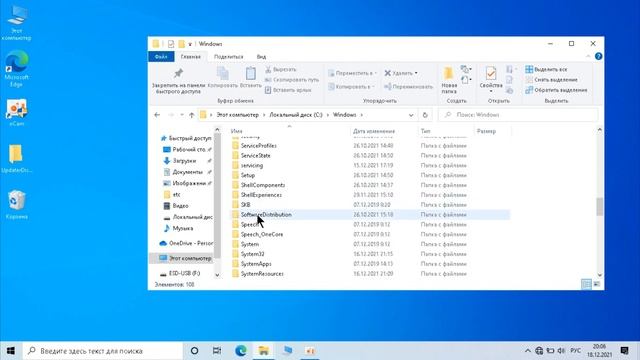This screenshot has width=640, height=360.
Task: Click Снять выделение in the ribbon
Action: coord(551,80)
